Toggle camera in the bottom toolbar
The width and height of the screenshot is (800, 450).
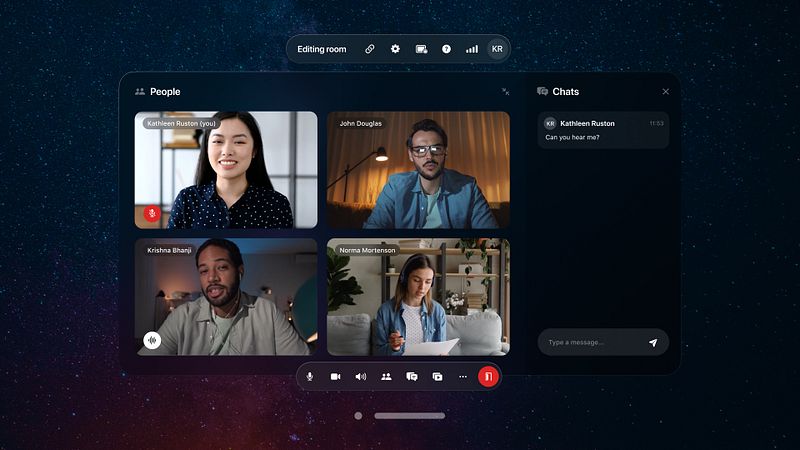point(335,377)
